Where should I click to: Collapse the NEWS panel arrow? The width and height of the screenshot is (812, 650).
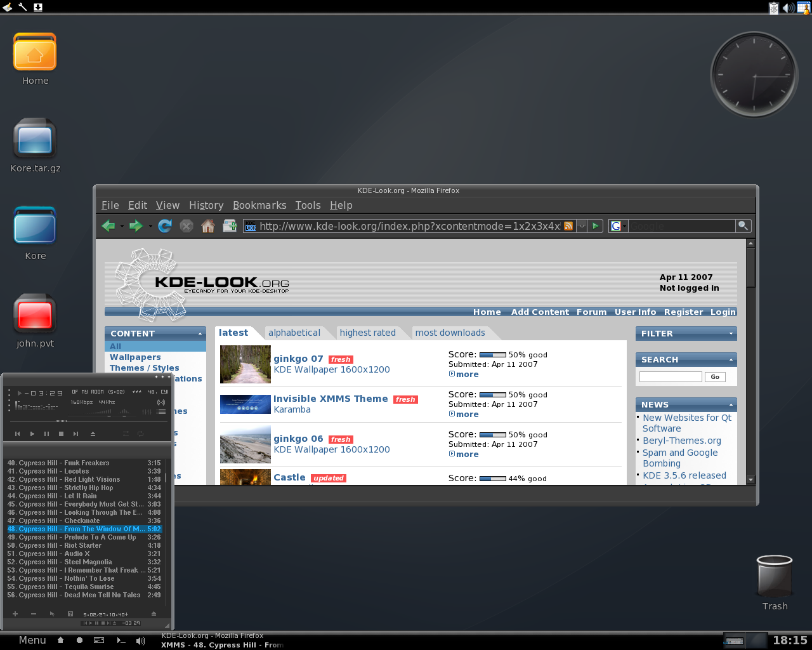[731, 404]
